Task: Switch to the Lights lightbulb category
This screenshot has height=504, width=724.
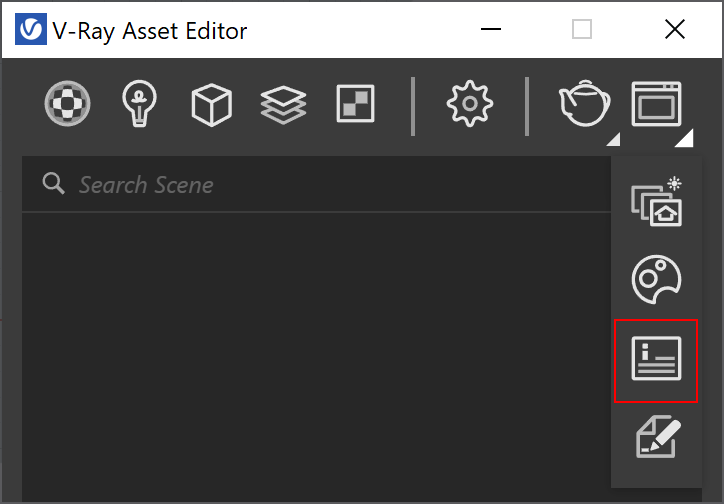Action: coord(139,103)
